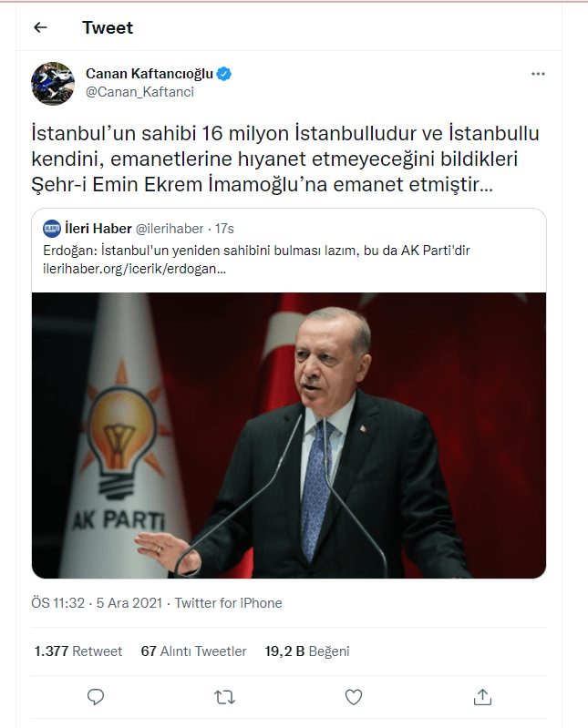Viewport: 588px width, 728px height.
Task: Follow the ilerihaber.org/icerik/erdogan link
Action: (x=134, y=269)
